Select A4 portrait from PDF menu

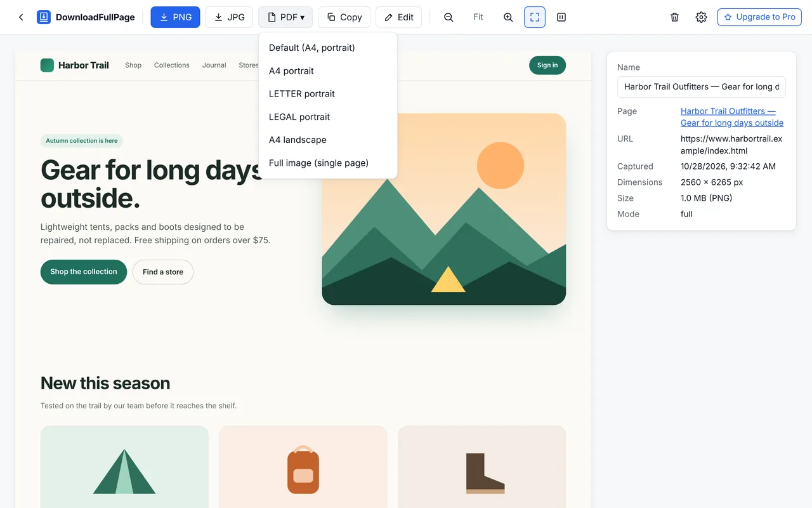[328, 70]
